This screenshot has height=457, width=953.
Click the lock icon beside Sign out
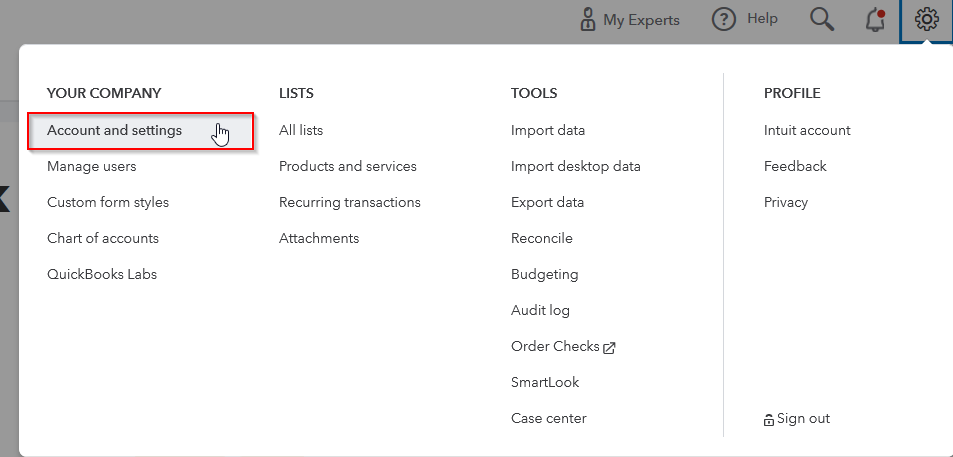pos(769,419)
